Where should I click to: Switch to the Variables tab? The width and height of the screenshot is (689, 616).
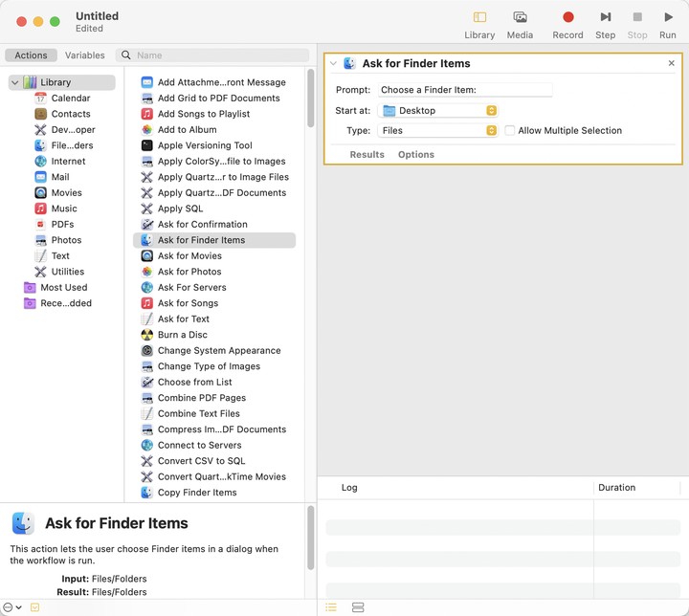click(84, 55)
